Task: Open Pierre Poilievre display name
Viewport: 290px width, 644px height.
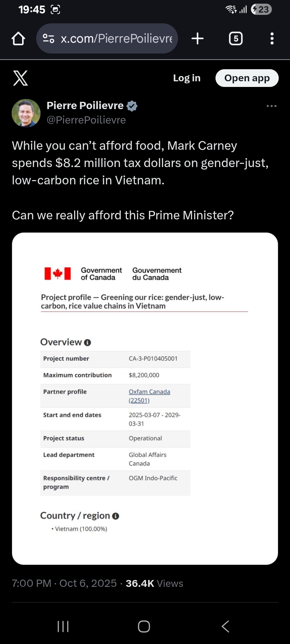Action: coord(85,105)
